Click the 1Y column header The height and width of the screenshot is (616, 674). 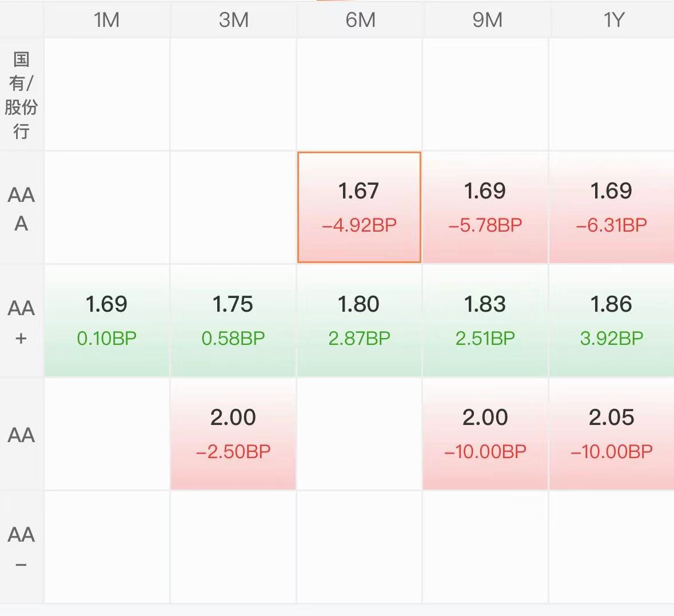click(613, 21)
